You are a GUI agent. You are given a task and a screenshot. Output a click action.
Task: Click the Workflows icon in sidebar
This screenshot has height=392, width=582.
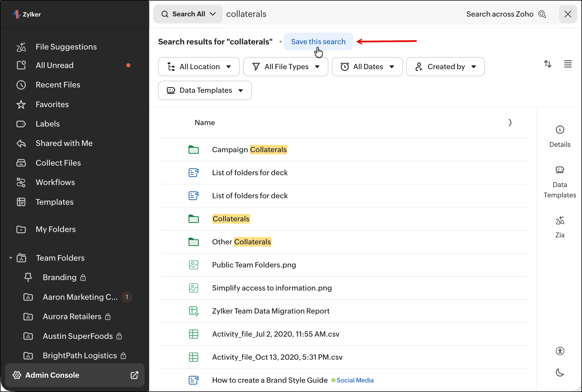tap(21, 182)
